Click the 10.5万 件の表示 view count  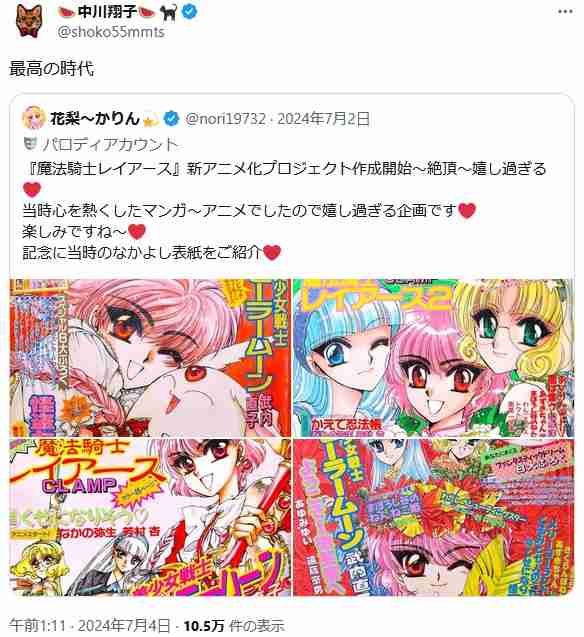coord(234,626)
